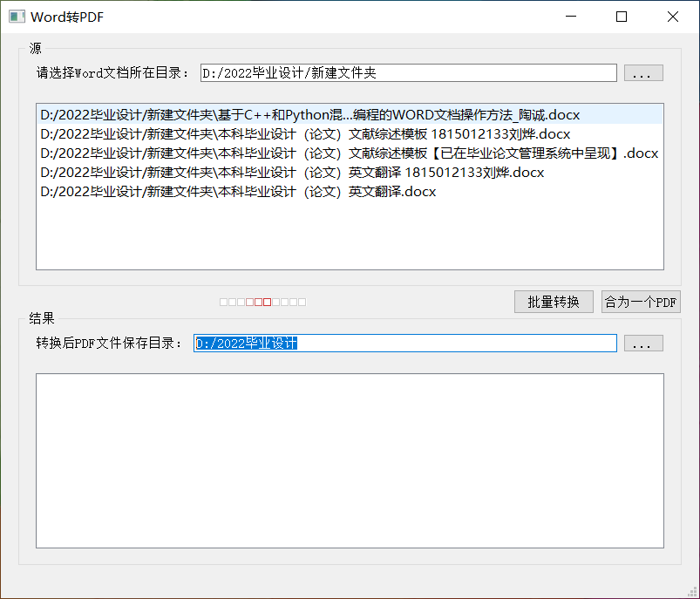Select the last file 英文翻译.docx

pos(238,191)
